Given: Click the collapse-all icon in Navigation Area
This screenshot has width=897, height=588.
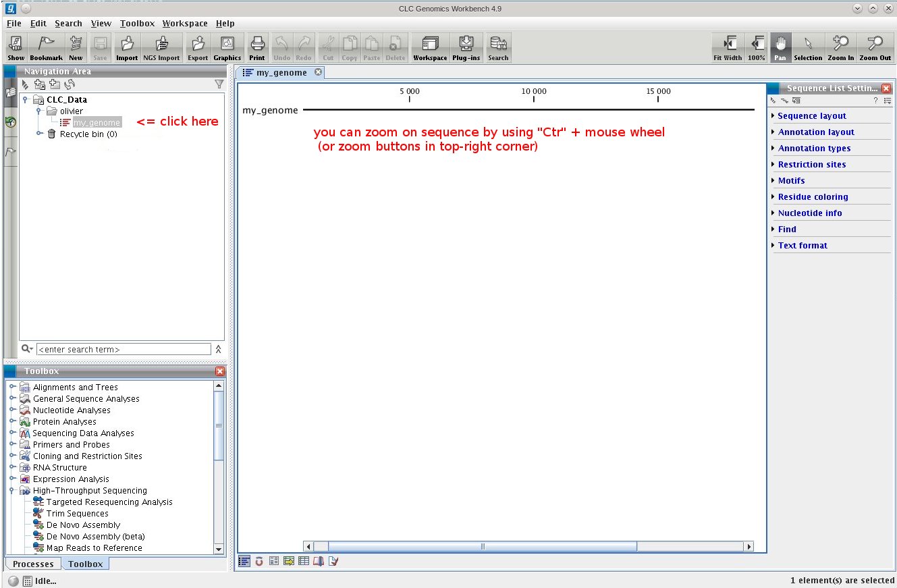Looking at the screenshot, I should point(26,84).
